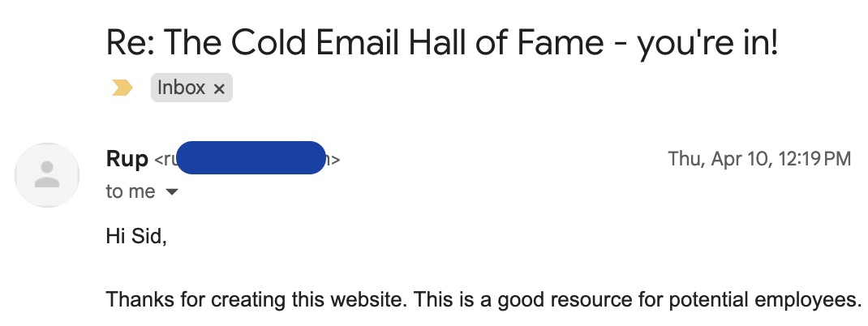Viewport: 868px width, 326px height.
Task: Click the word "Thanks" in the message
Action: click(x=136, y=300)
